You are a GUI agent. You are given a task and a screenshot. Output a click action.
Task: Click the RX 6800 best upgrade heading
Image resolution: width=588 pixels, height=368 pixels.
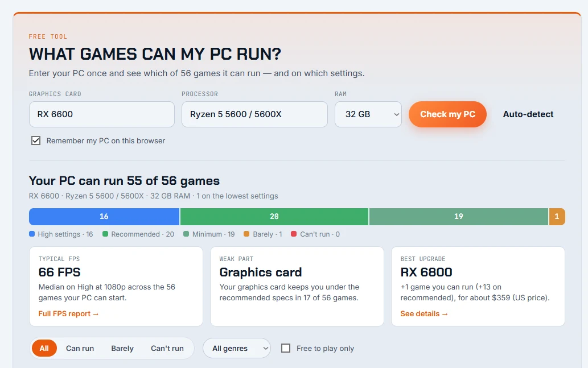coord(426,272)
